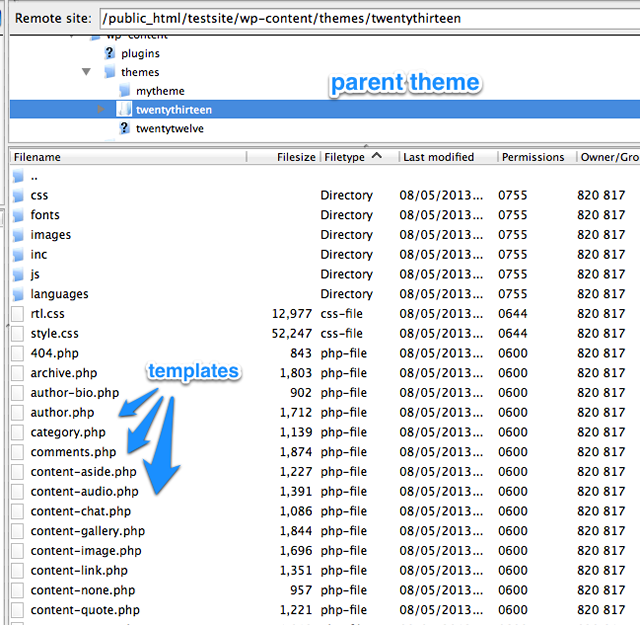The width and height of the screenshot is (640, 625).
Task: Click the author-bio.php file icon
Action: click(x=18, y=393)
